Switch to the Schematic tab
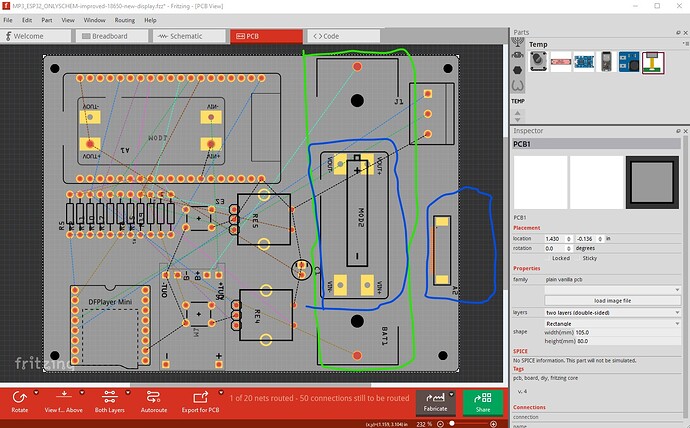Screen dimensions: 690x428 tap(189, 36)
